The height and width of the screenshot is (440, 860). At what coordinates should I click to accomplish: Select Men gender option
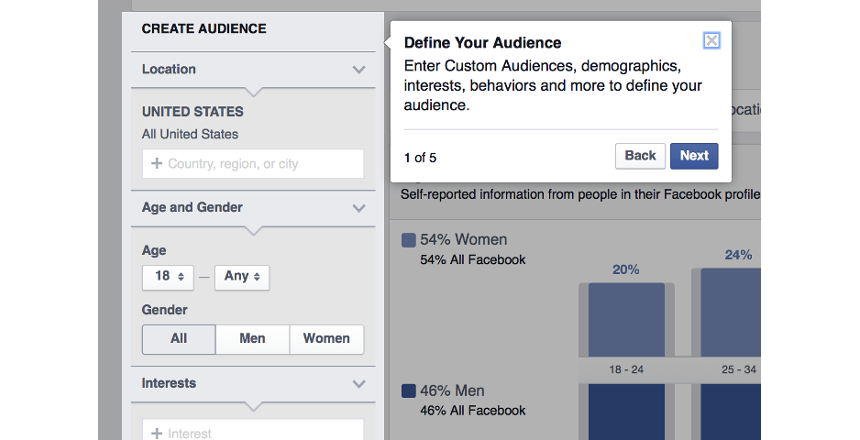252,339
